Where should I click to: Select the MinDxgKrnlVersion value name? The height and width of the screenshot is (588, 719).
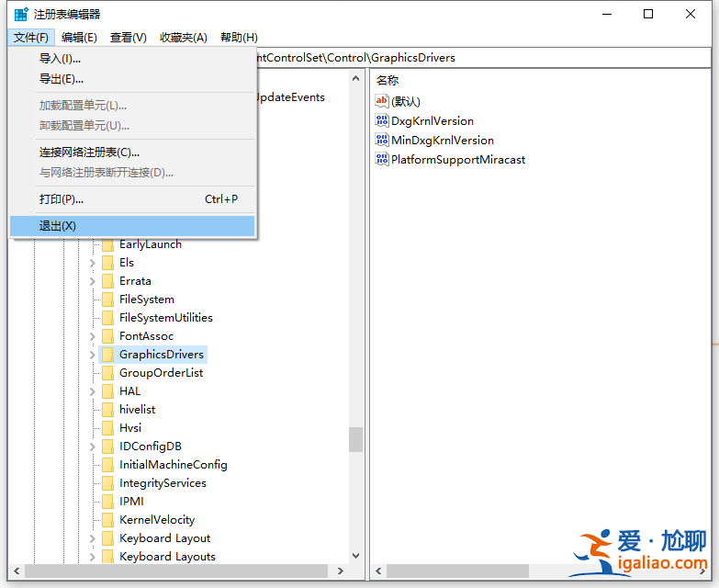(x=443, y=141)
